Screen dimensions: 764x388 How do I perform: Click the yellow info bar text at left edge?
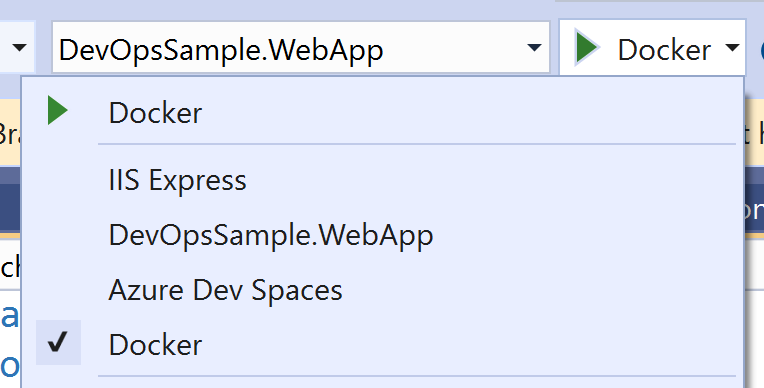click(10, 134)
